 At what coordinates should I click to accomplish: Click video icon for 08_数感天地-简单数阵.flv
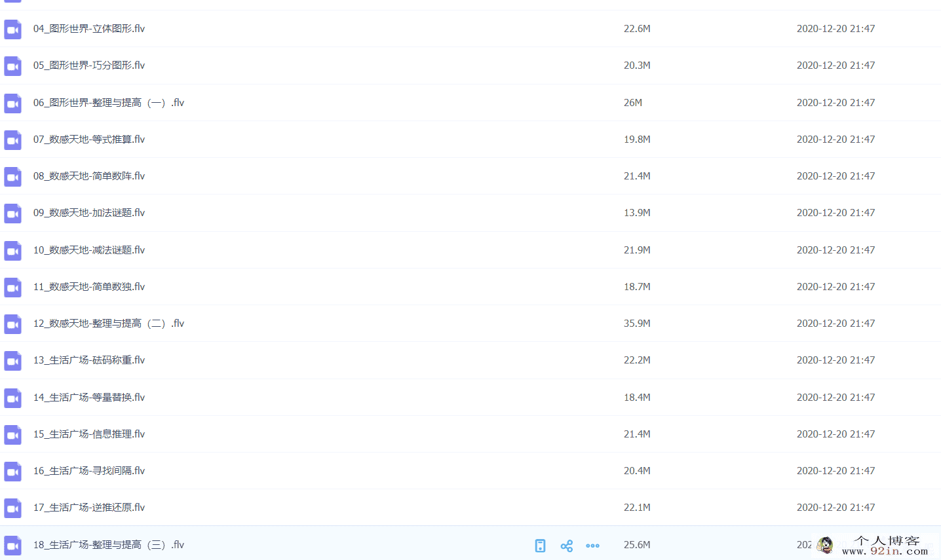pos(12,177)
